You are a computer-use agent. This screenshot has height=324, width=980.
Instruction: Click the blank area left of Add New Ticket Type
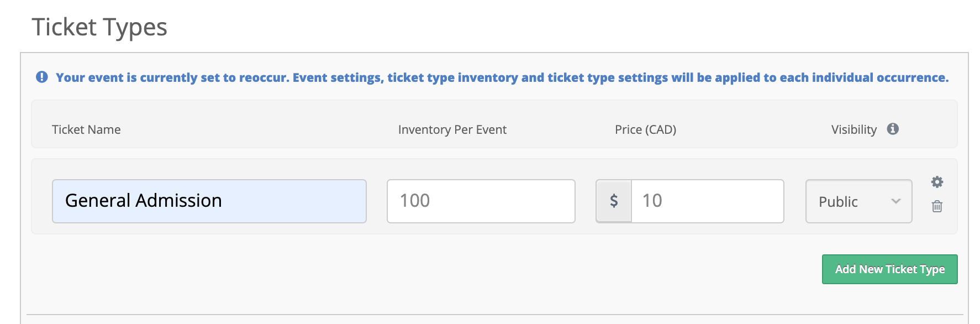tap(425, 269)
